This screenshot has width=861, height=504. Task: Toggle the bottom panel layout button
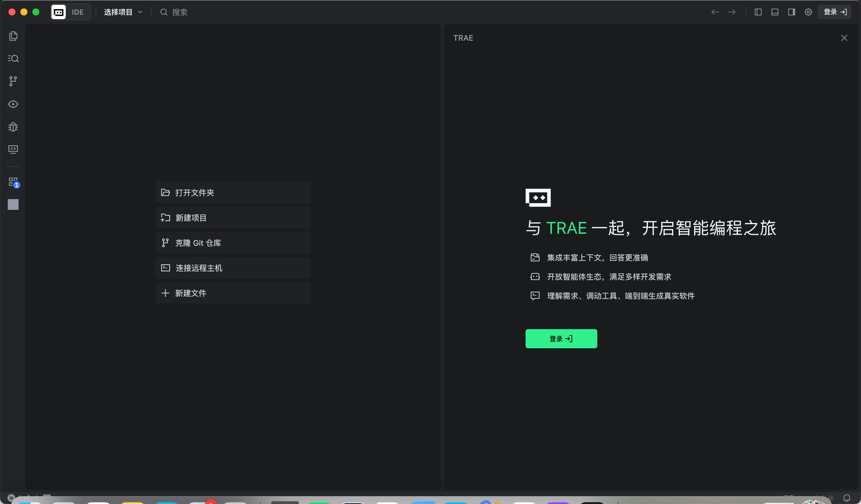[775, 12]
